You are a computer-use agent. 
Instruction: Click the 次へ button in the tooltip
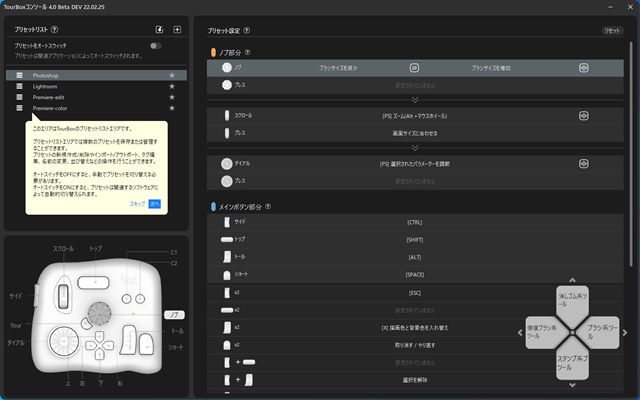tap(155, 204)
